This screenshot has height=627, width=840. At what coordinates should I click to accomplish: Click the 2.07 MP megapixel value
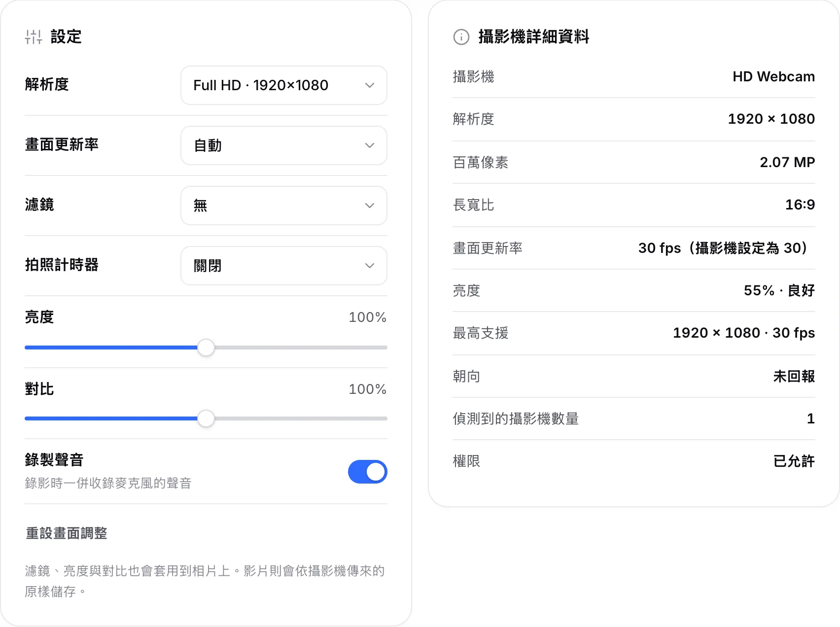(x=787, y=162)
